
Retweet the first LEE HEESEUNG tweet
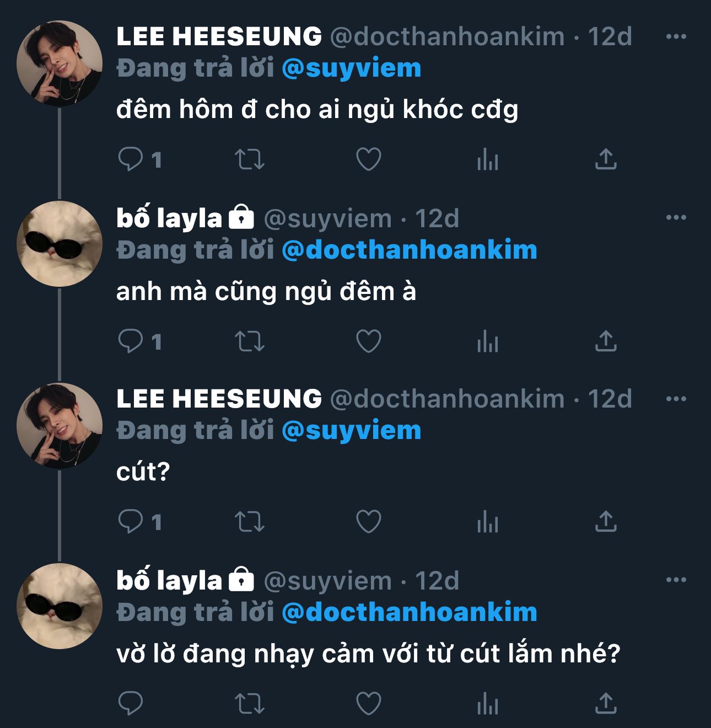(250, 159)
